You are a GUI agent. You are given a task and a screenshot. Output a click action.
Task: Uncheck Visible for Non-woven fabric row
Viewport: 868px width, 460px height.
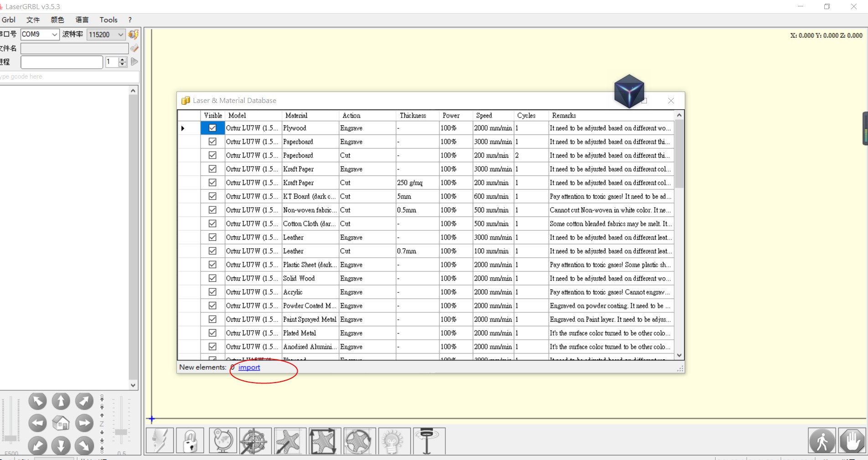(x=212, y=210)
